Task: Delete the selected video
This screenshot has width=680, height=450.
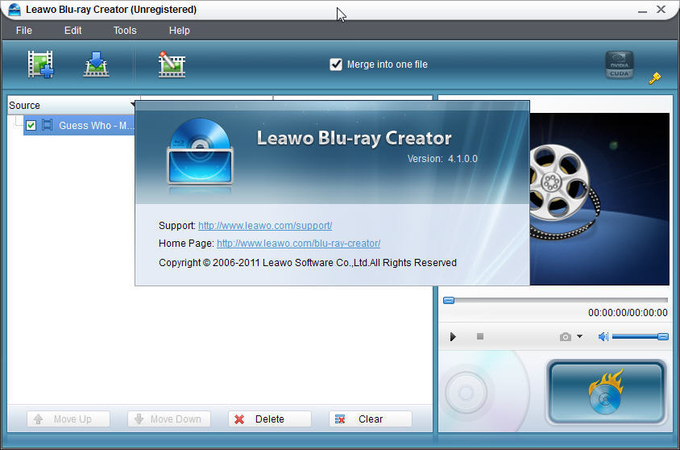Action: (x=270, y=419)
